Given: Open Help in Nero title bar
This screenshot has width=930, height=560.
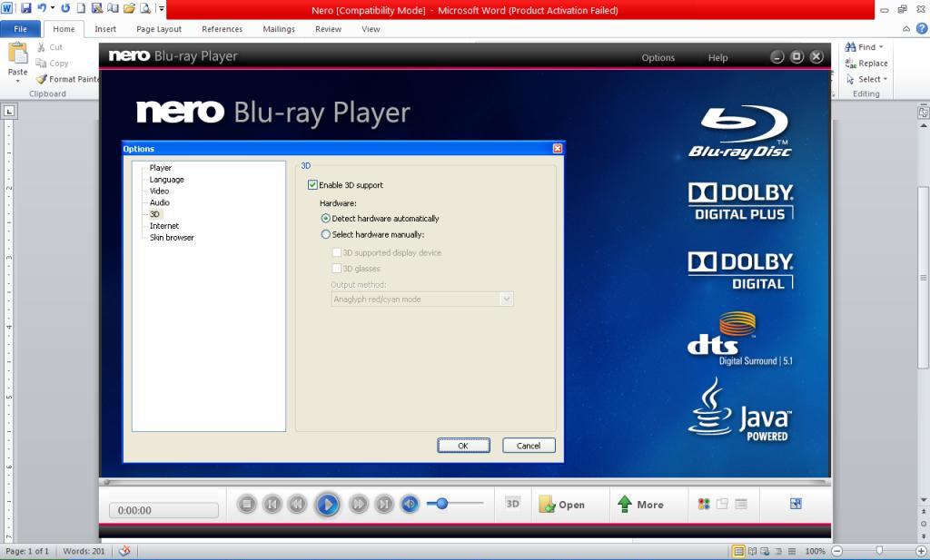Looking at the screenshot, I should pos(717,57).
